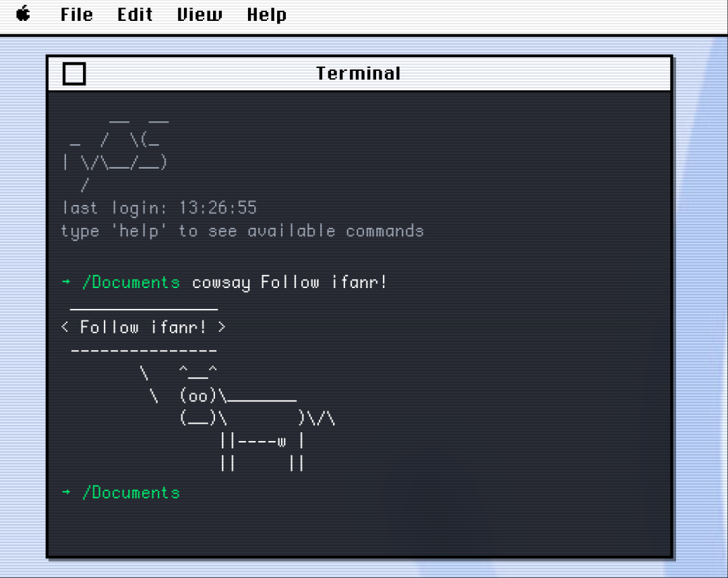Open the File menu
Image resolution: width=728 pixels, height=578 pixels.
tap(77, 15)
